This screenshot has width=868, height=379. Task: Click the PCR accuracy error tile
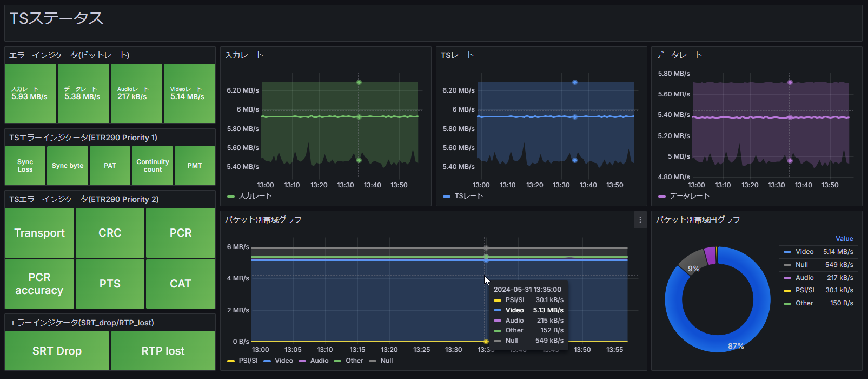coord(39,284)
